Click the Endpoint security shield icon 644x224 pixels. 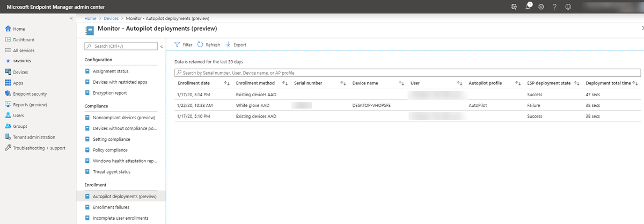(x=8, y=93)
